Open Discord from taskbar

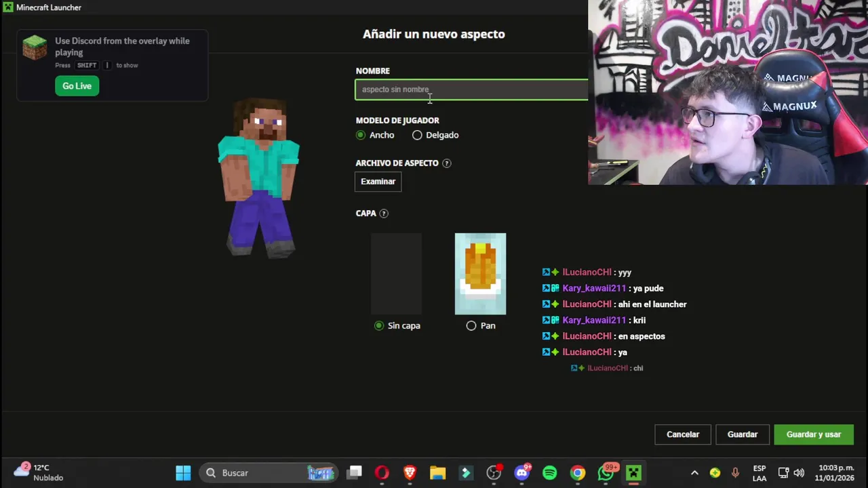click(522, 473)
